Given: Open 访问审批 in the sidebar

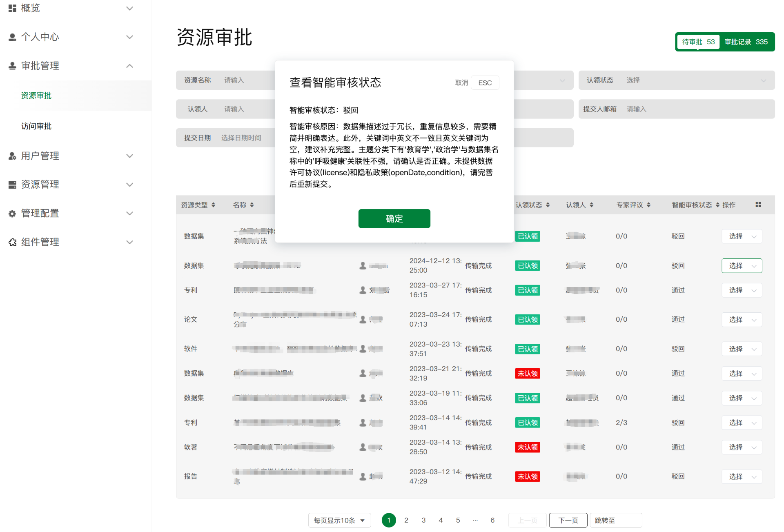Looking at the screenshot, I should pos(36,126).
